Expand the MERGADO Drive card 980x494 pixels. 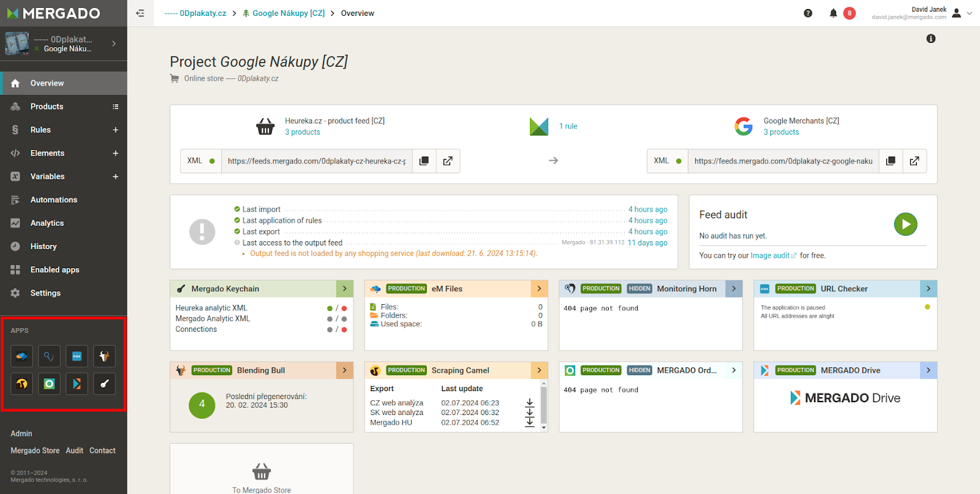(929, 370)
